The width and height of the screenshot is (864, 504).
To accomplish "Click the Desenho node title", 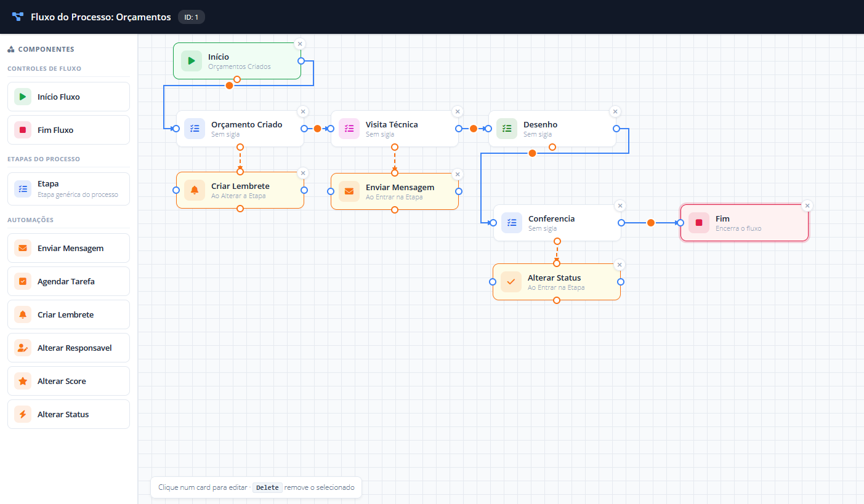I will [540, 124].
